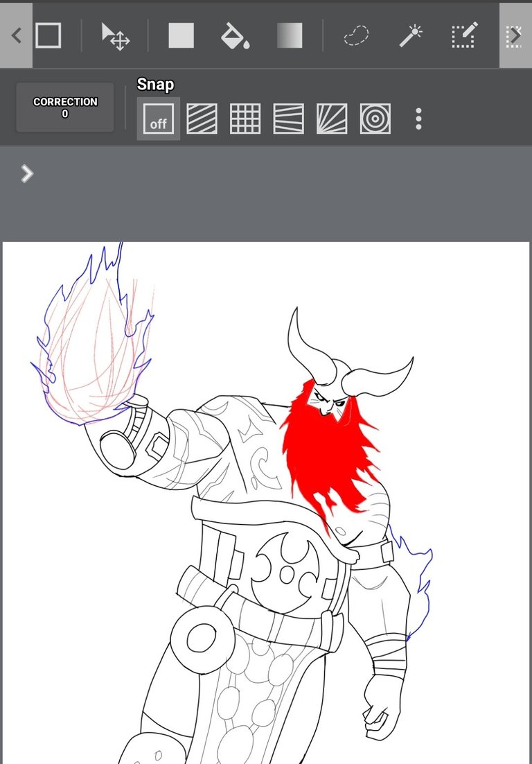
Task: Select the Magic Wand tool
Action: click(410, 36)
